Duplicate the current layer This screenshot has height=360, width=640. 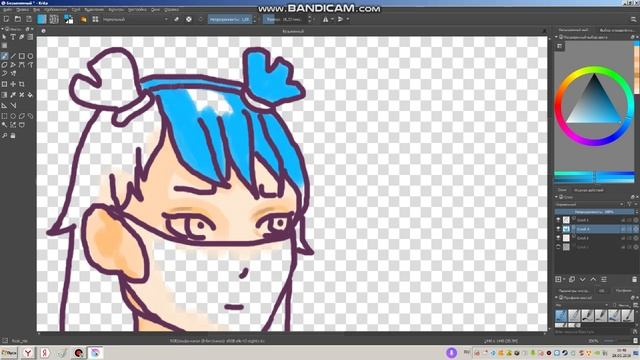coord(572,280)
